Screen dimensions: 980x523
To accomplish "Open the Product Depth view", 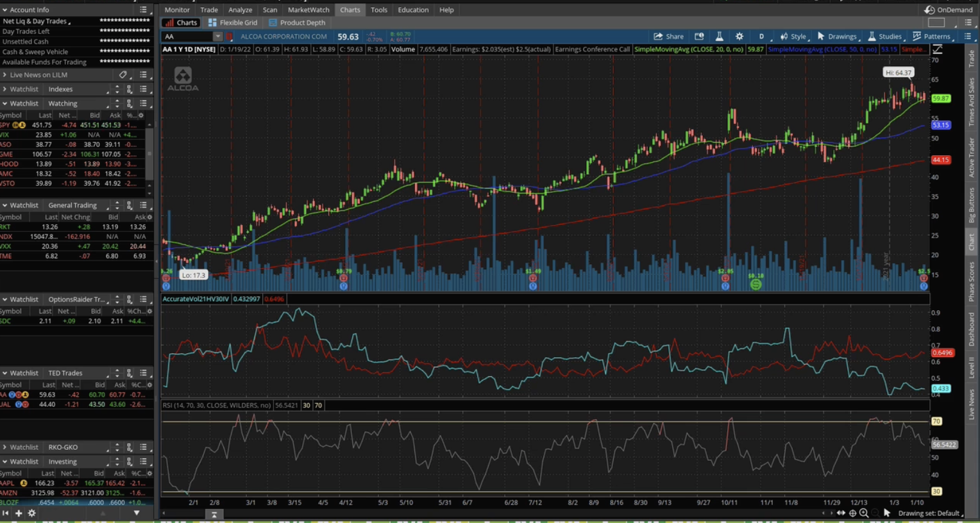I will 298,22.
